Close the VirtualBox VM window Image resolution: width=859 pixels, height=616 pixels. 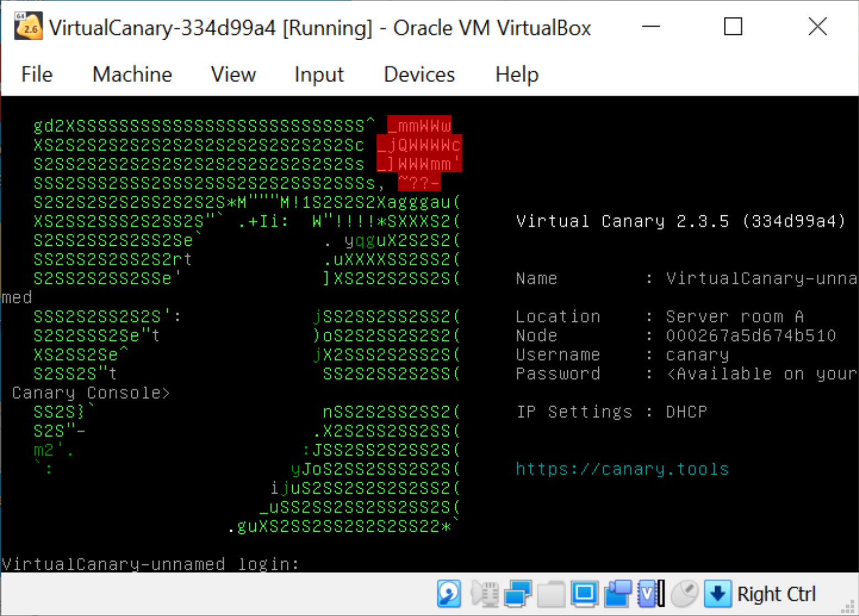tap(818, 26)
